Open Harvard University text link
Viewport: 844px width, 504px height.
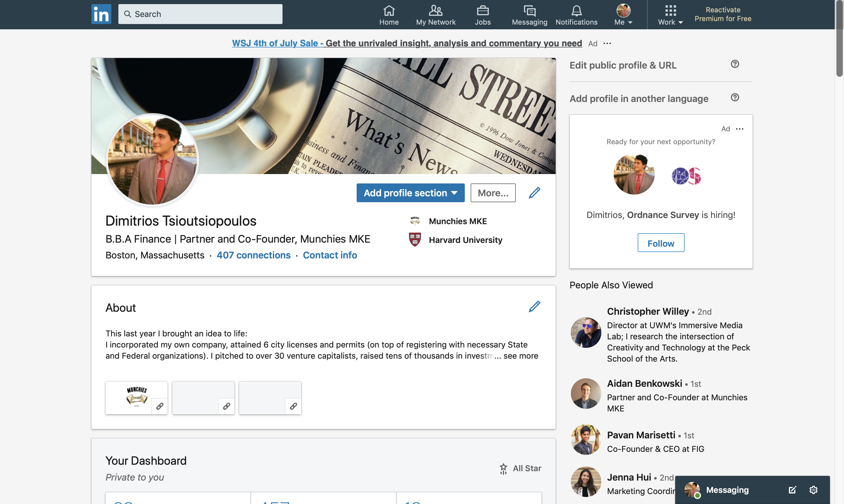pos(465,240)
